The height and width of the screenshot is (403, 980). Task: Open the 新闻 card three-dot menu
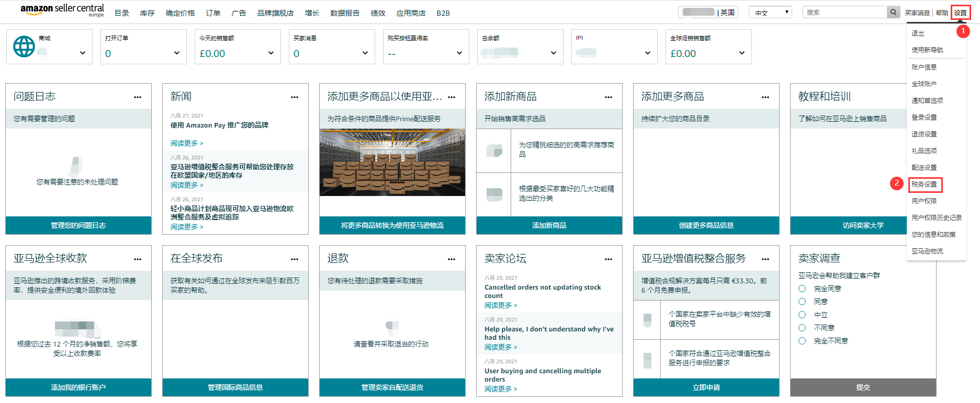(x=295, y=97)
